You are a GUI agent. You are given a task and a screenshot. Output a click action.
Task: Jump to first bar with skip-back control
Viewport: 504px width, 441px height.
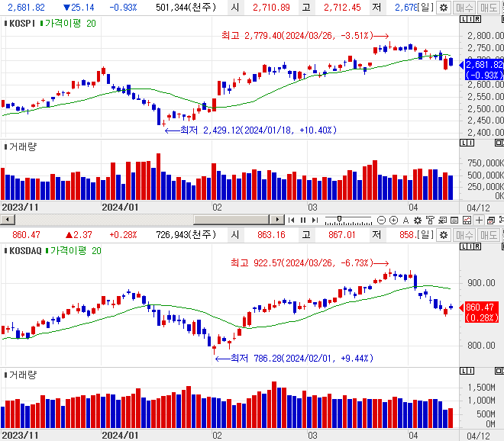(291, 220)
